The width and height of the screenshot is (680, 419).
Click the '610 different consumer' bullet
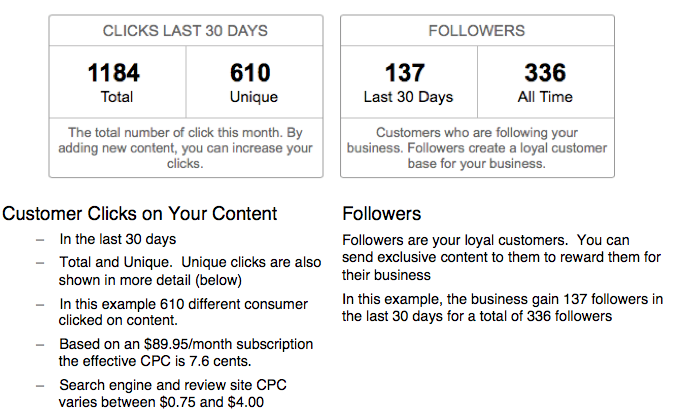point(183,312)
